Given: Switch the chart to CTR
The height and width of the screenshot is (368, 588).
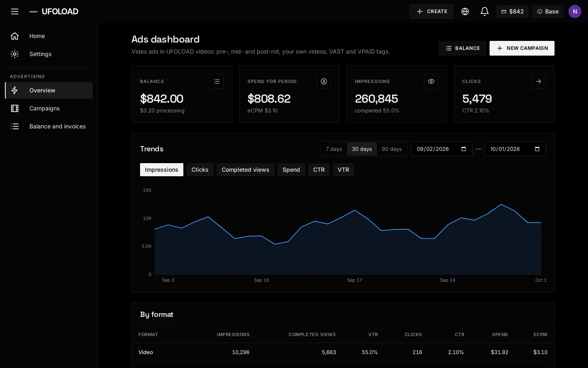Looking at the screenshot, I should [319, 170].
